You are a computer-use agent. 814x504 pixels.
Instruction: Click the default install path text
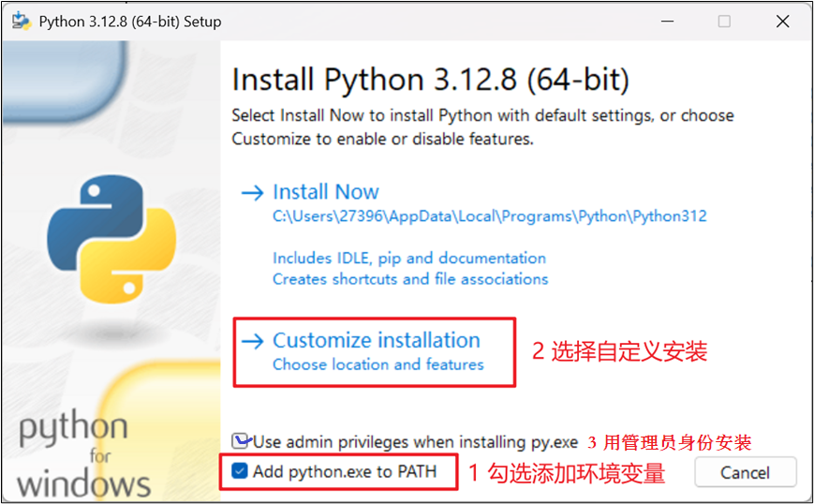point(490,215)
